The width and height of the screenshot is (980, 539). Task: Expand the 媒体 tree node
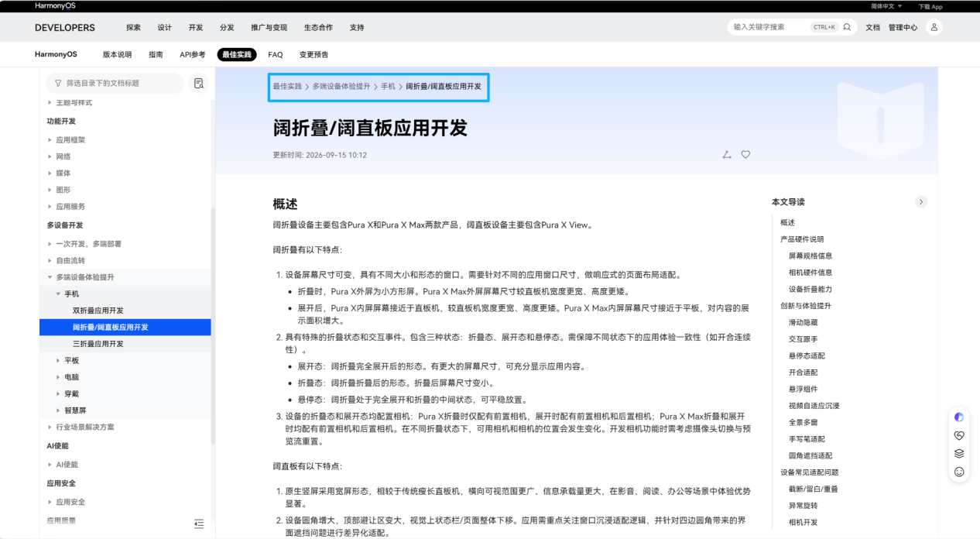tap(50, 173)
